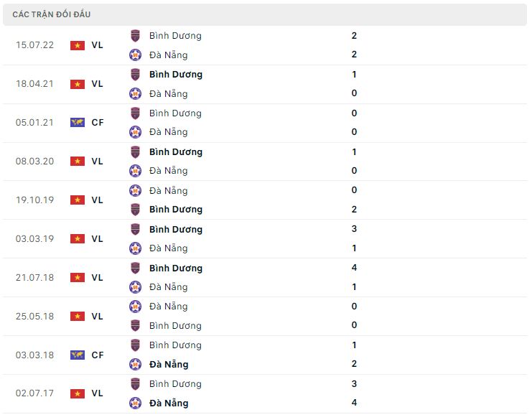Click Đà Nẵng crest in 15.07.22 match
Viewport: 532px width, 420px height.
(x=135, y=55)
